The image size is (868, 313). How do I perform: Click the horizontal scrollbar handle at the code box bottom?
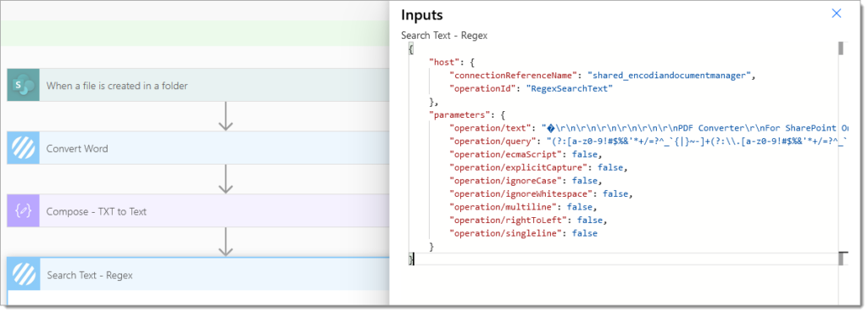click(x=843, y=258)
